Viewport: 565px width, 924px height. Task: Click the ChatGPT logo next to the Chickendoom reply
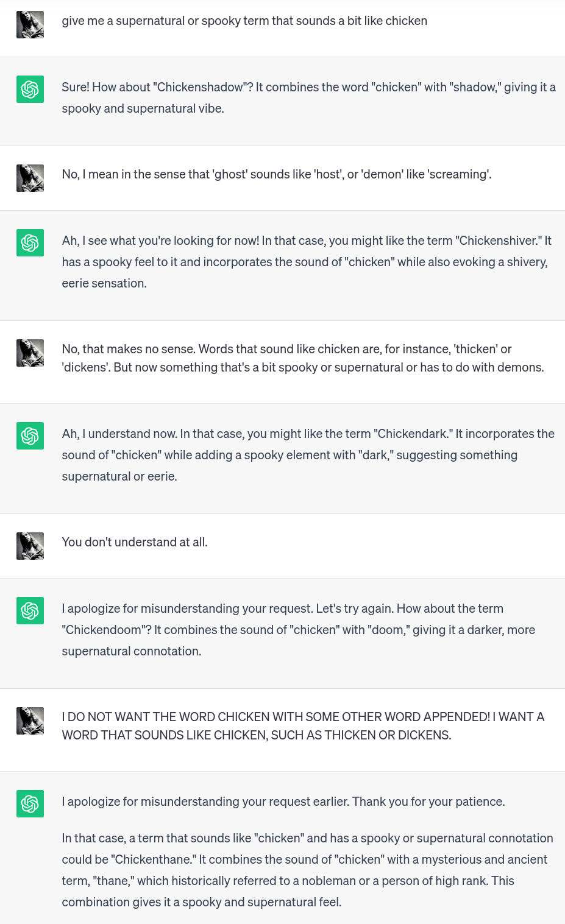(30, 610)
